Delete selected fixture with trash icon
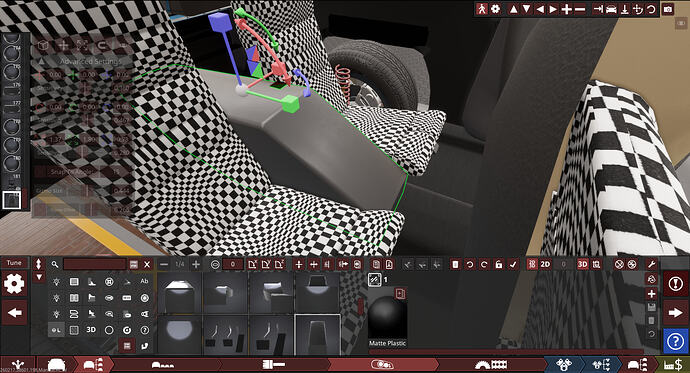The image size is (690, 373). (455, 264)
